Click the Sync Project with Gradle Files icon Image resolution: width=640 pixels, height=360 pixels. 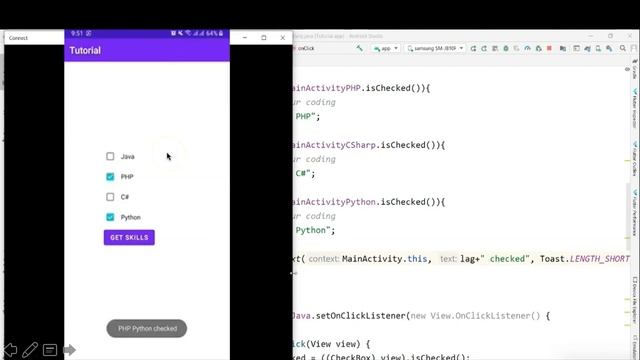click(587, 49)
